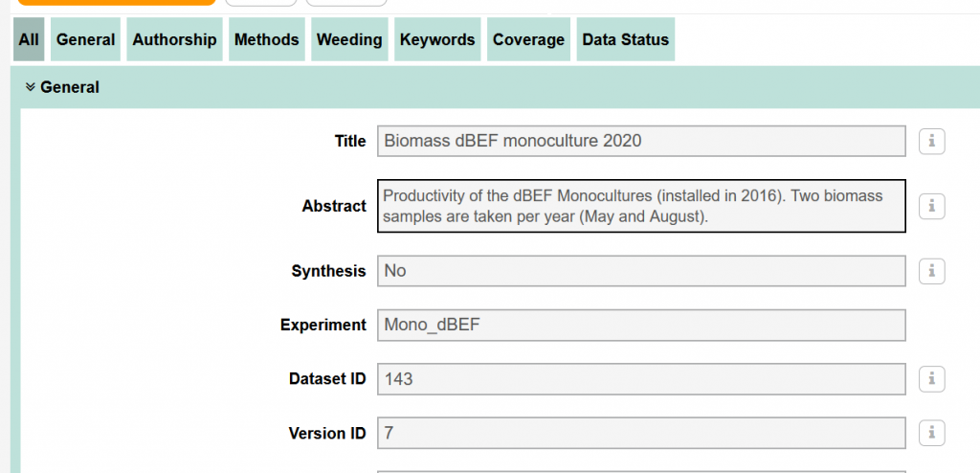Click info icon next to Dataset ID
The image size is (980, 473).
pos(931,379)
